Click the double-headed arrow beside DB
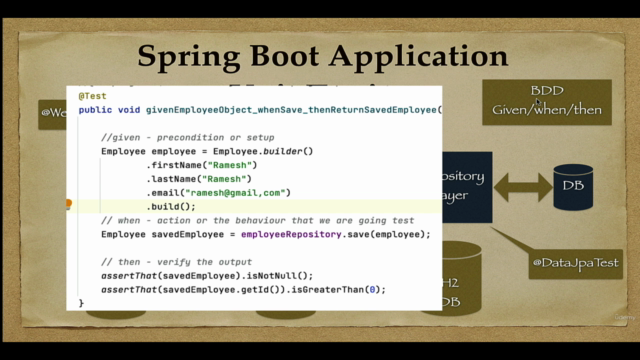Image resolution: width=640 pixels, height=360 pixels. coord(523,187)
